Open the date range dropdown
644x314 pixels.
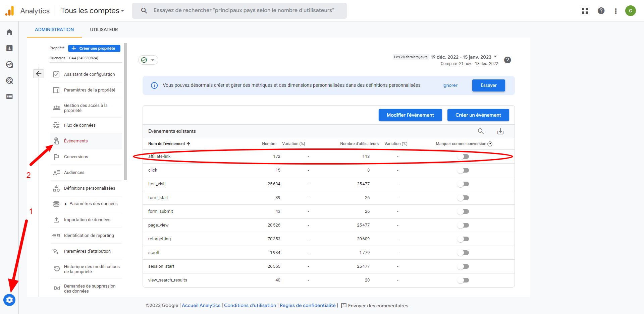tap(464, 57)
